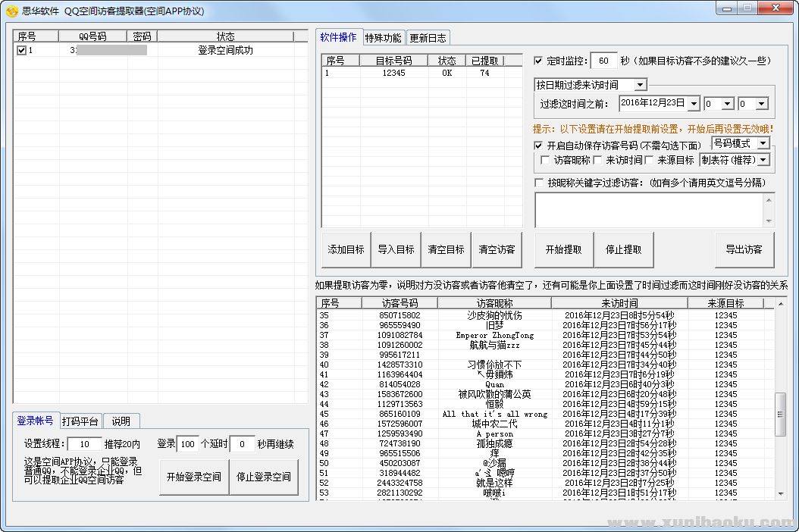
Task: Toggle the 定时监控 checkbox
Action: [538, 61]
